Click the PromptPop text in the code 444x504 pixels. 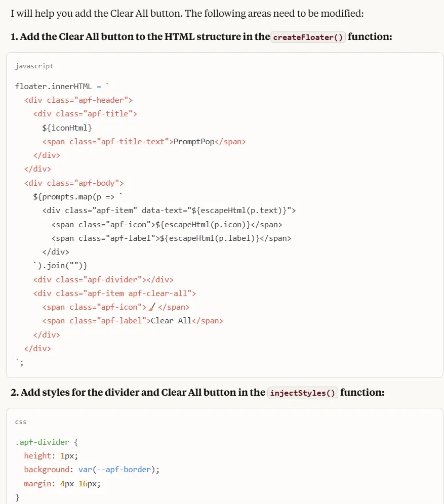194,142
